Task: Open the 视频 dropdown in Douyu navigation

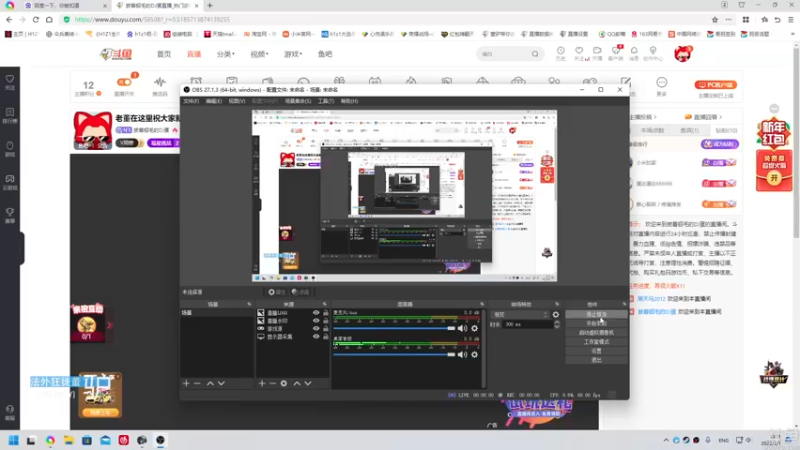Action: [x=259, y=54]
